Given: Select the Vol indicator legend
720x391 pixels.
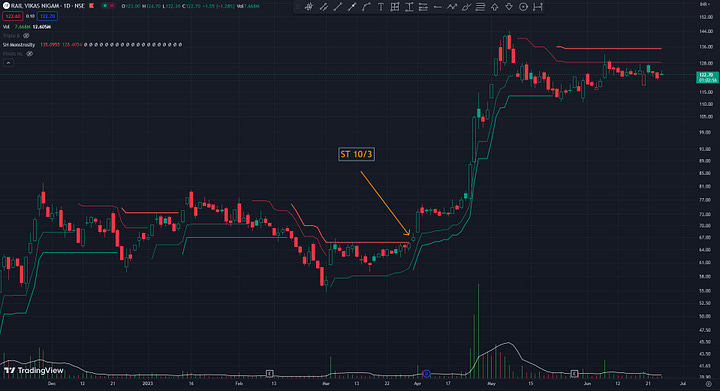Looking at the screenshot, I should [6, 27].
